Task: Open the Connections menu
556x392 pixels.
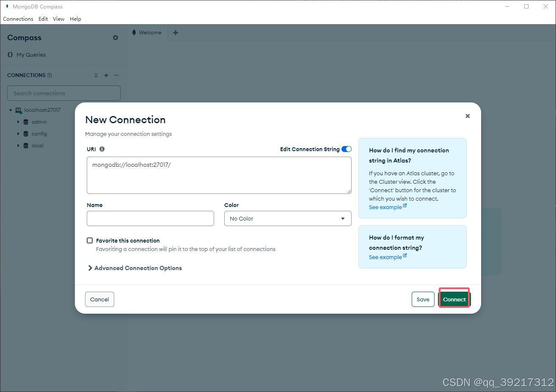Action: click(18, 19)
